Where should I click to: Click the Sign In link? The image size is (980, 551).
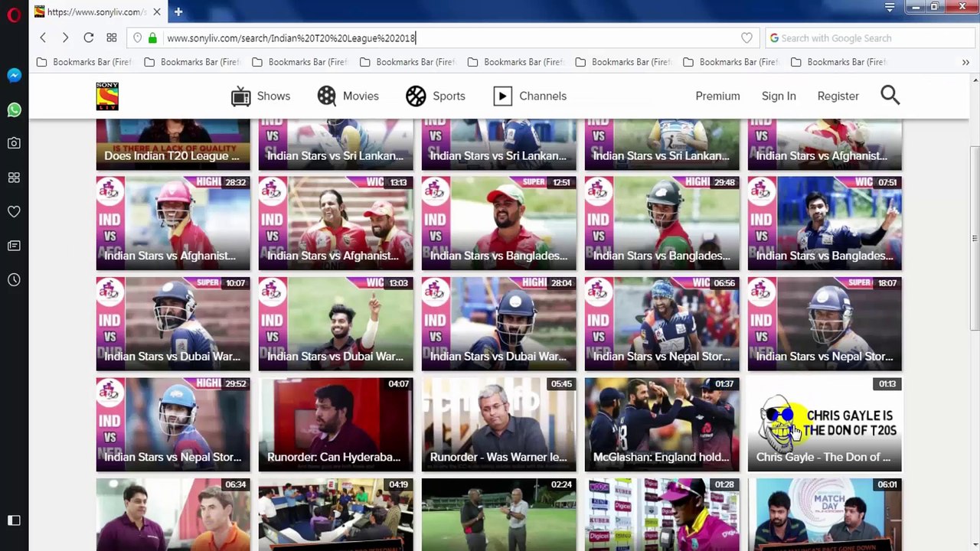pyautogui.click(x=779, y=96)
